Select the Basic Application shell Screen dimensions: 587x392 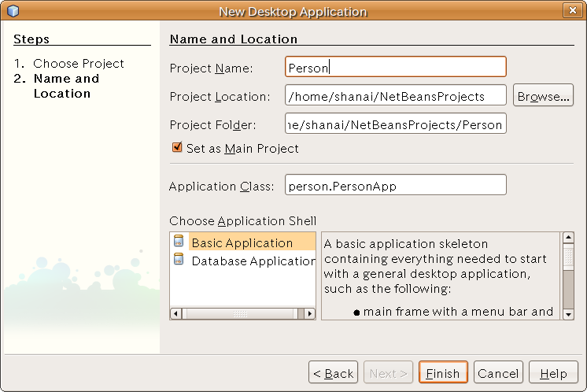coord(242,242)
